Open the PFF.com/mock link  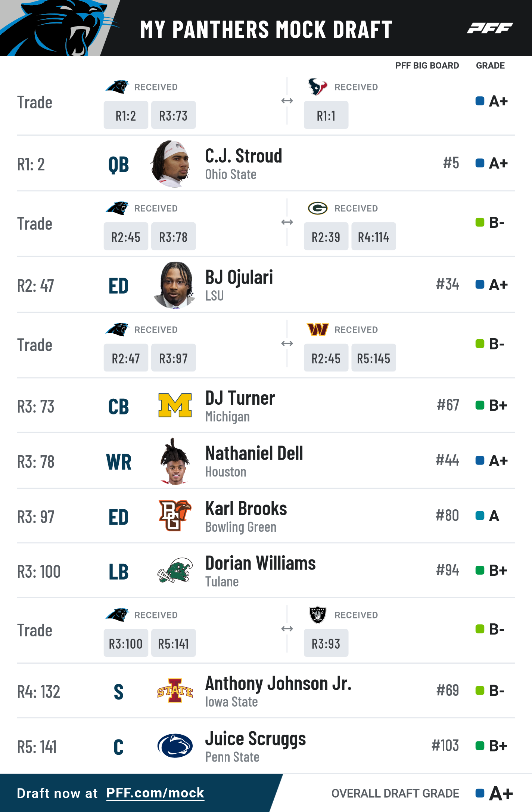(x=155, y=793)
